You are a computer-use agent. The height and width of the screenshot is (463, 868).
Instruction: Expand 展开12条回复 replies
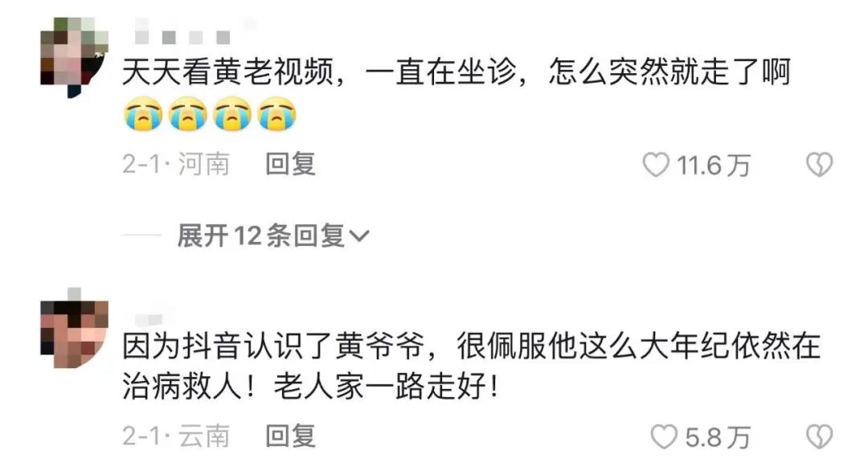tap(273, 236)
